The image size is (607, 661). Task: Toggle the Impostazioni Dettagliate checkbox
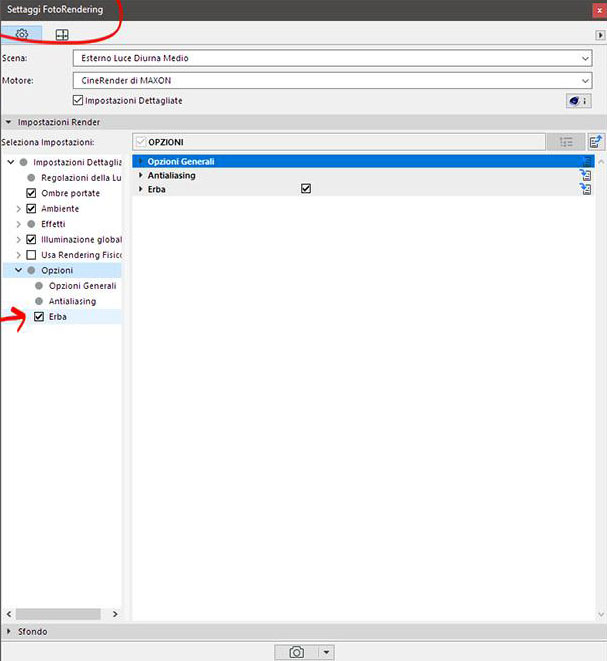pyautogui.click(x=79, y=101)
